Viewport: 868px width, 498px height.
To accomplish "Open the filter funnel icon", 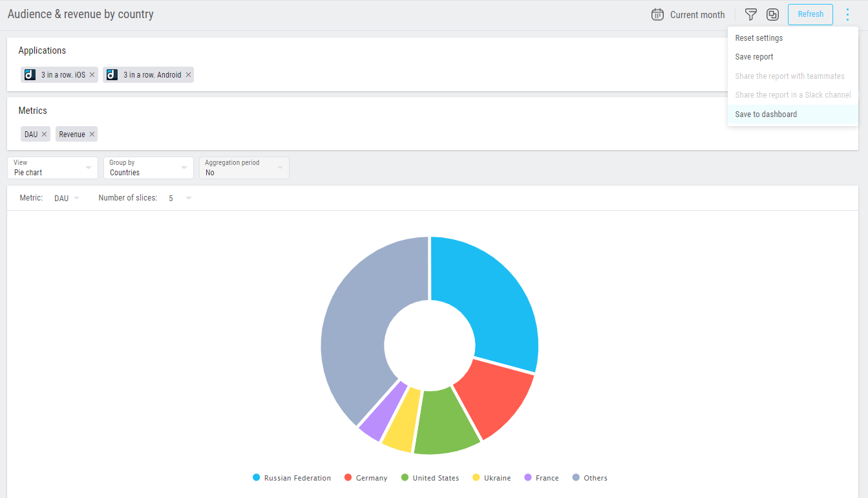I will [x=750, y=14].
